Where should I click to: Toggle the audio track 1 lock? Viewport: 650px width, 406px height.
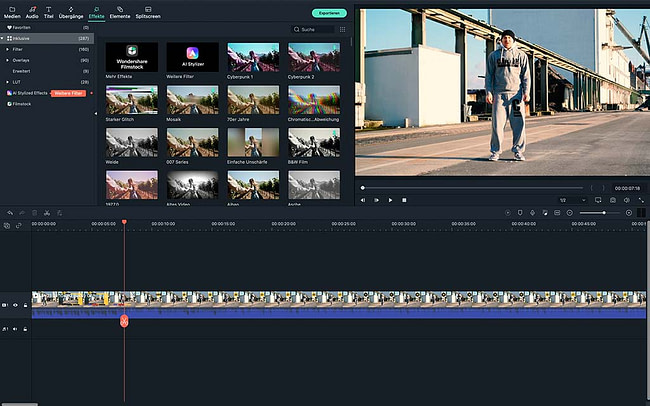[x=25, y=329]
